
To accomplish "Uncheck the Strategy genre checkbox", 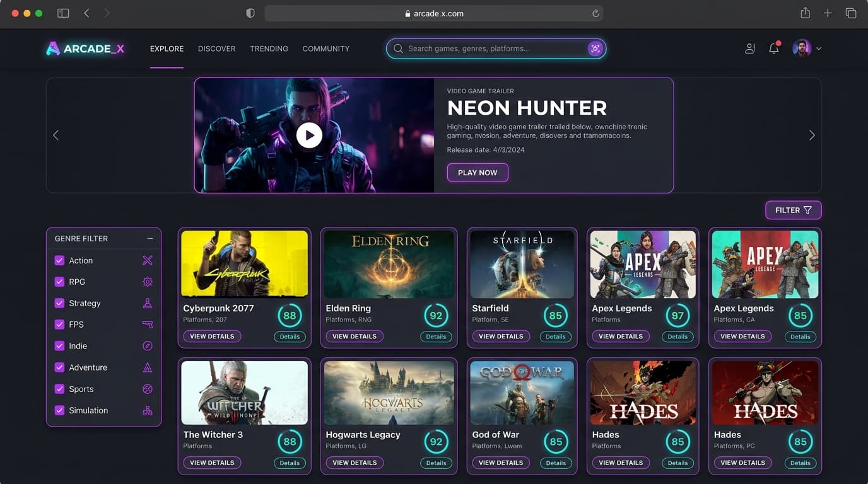I will (x=59, y=303).
